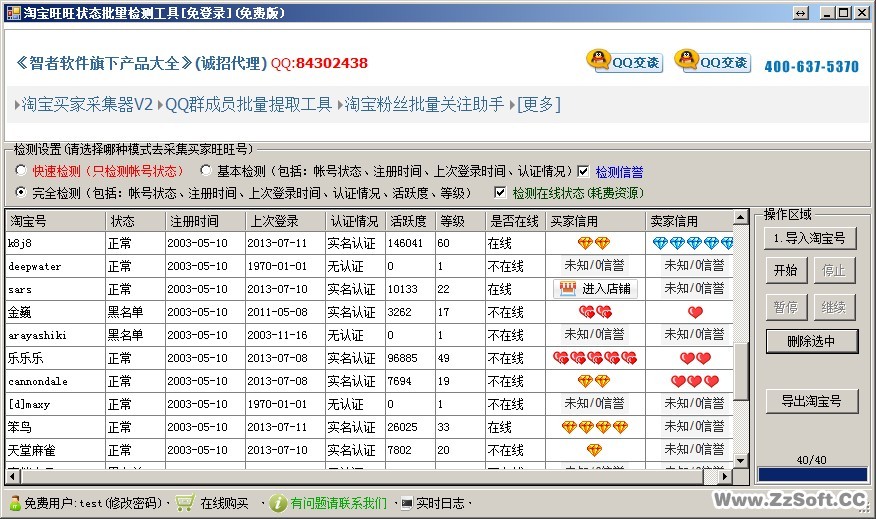
Task: Click 进入店铺 shop button in sars row
Action: click(595, 288)
